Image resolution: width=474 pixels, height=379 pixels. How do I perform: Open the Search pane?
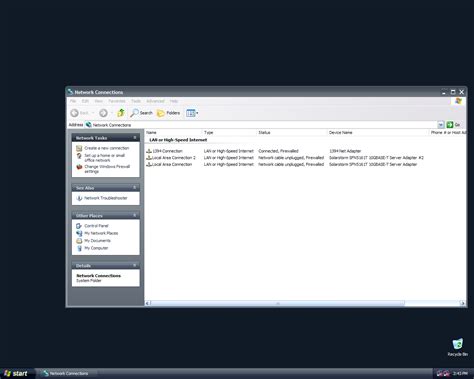[141, 113]
